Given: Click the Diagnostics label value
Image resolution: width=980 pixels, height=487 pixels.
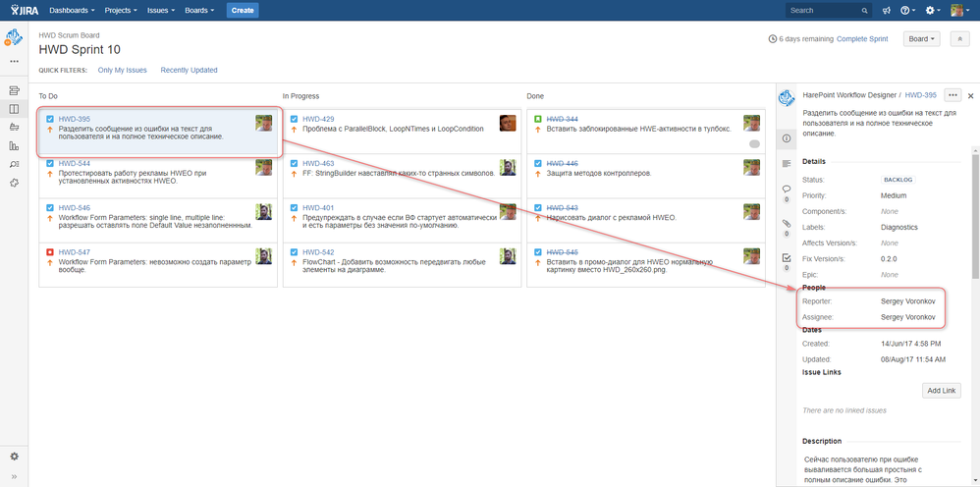Looking at the screenshot, I should pos(899,227).
